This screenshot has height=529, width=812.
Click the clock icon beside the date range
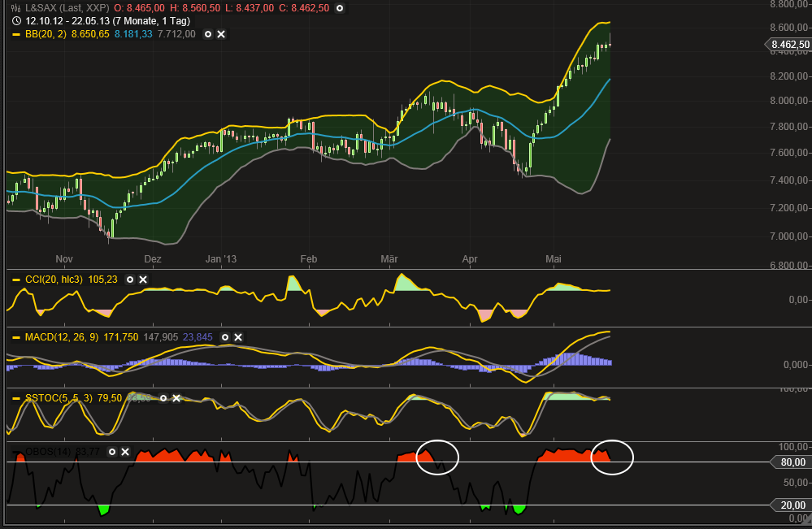(x=16, y=21)
